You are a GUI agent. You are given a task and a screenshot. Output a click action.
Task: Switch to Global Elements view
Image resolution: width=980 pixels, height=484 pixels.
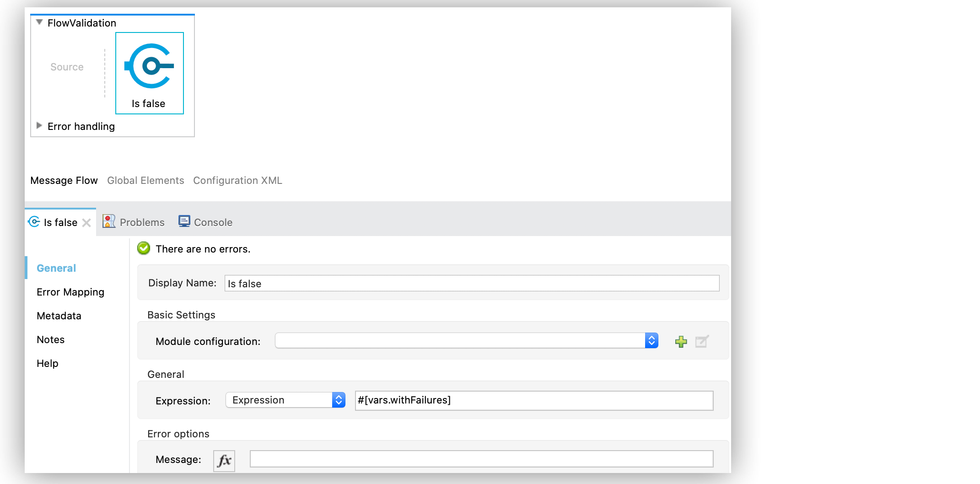click(x=145, y=181)
